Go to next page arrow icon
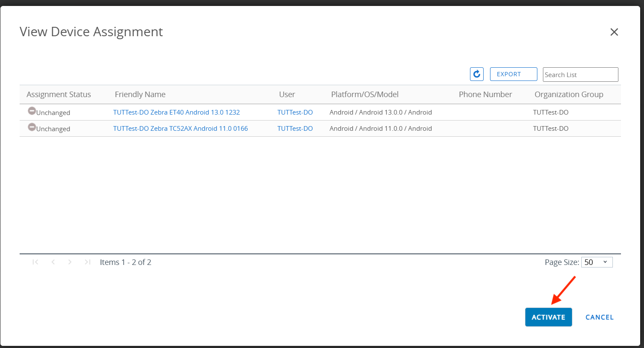Screen dimensions: 644x348 coord(70,262)
